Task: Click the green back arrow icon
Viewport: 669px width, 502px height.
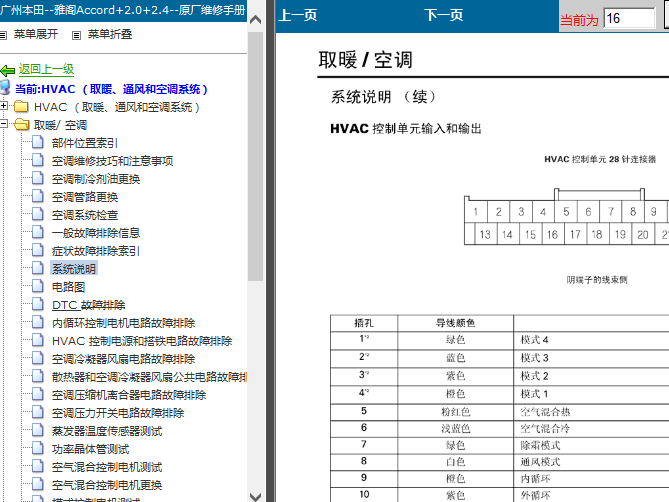Action: [8, 70]
